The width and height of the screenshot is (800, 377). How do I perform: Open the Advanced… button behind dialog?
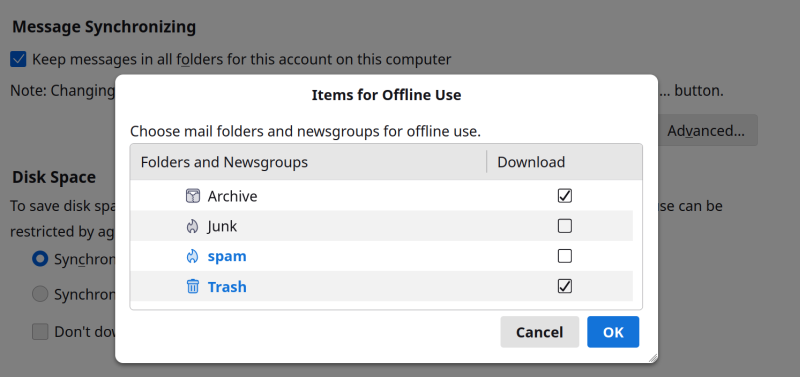(x=707, y=131)
